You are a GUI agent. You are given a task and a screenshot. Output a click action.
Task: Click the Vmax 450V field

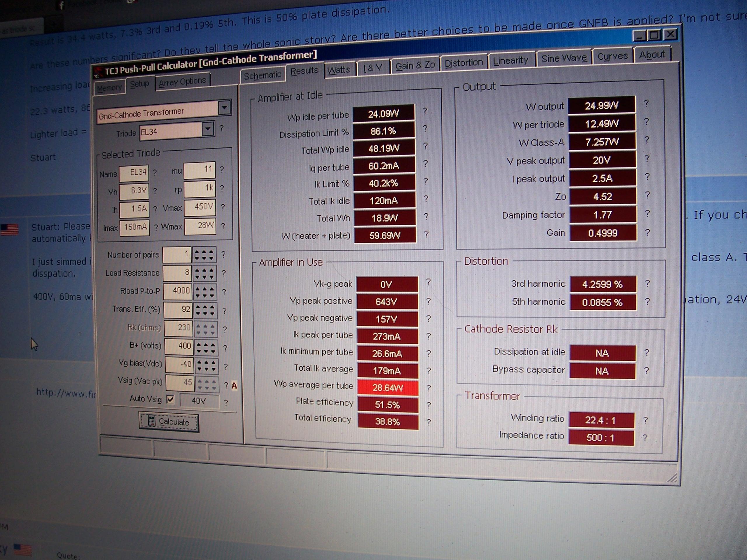coord(200,207)
